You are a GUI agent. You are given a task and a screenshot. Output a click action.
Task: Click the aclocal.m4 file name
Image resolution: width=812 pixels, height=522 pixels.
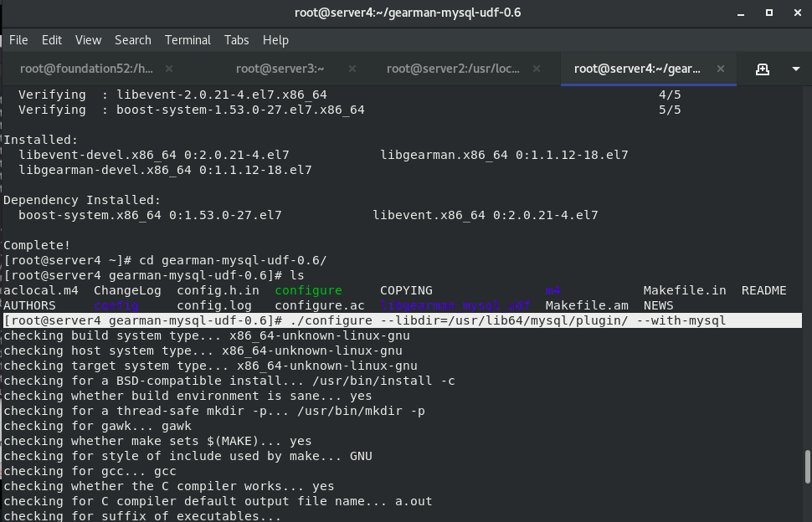point(41,291)
